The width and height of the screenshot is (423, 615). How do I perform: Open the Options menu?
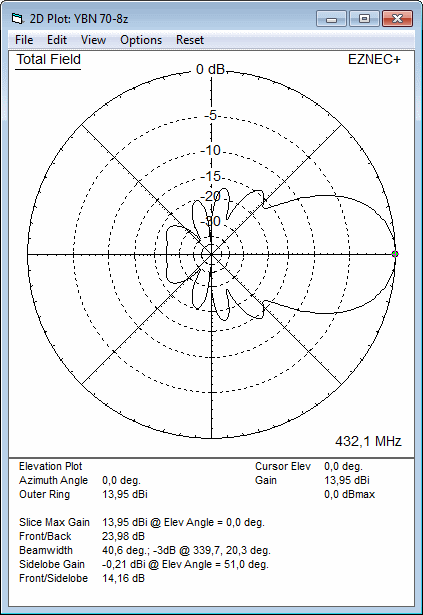(141, 40)
